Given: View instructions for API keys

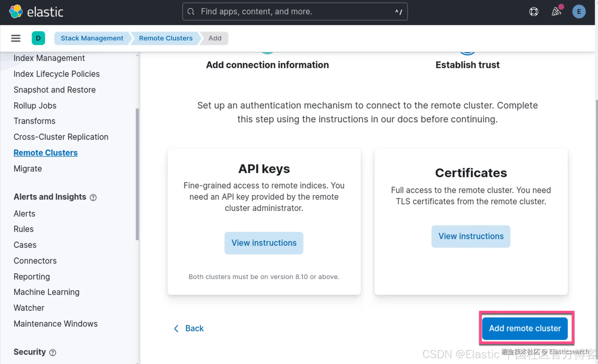Looking at the screenshot, I should pos(264,243).
